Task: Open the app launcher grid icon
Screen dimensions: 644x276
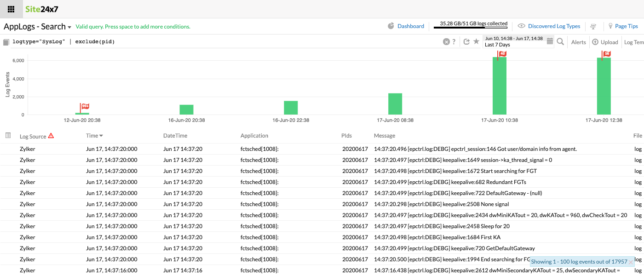Action: pyautogui.click(x=11, y=9)
